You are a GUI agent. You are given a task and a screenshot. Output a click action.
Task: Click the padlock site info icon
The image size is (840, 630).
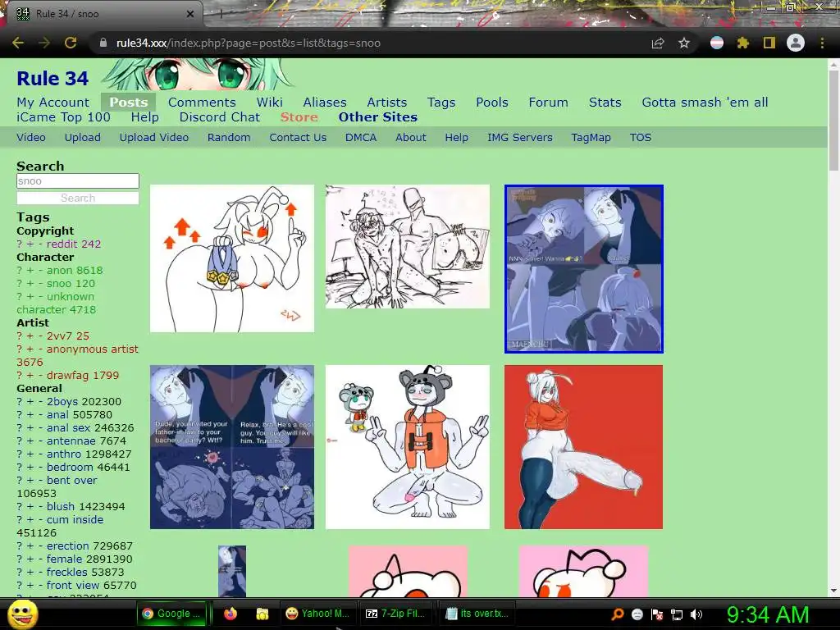click(103, 43)
